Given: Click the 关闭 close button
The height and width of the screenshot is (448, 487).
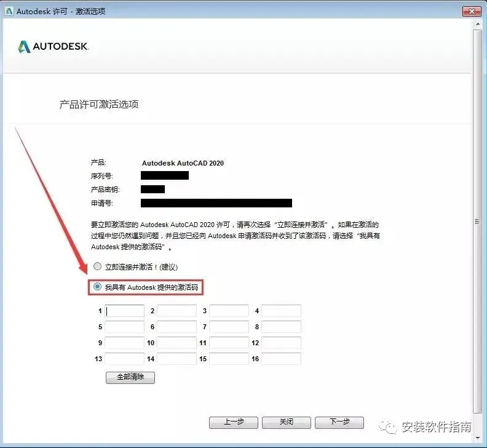Looking at the screenshot, I should tap(287, 423).
